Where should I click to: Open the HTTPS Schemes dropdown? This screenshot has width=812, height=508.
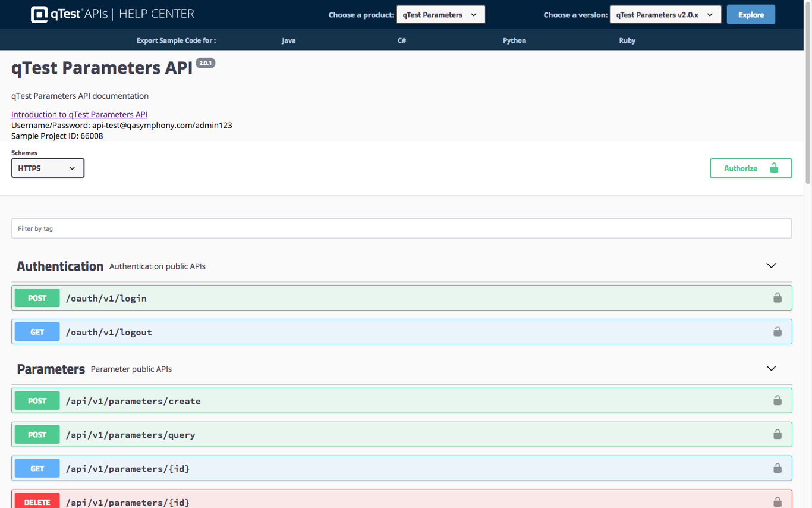[48, 168]
